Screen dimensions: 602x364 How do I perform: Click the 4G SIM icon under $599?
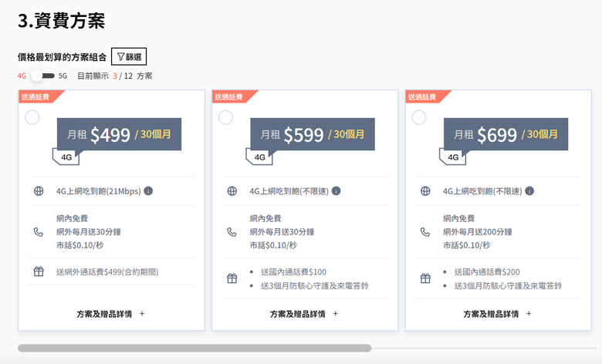259,157
